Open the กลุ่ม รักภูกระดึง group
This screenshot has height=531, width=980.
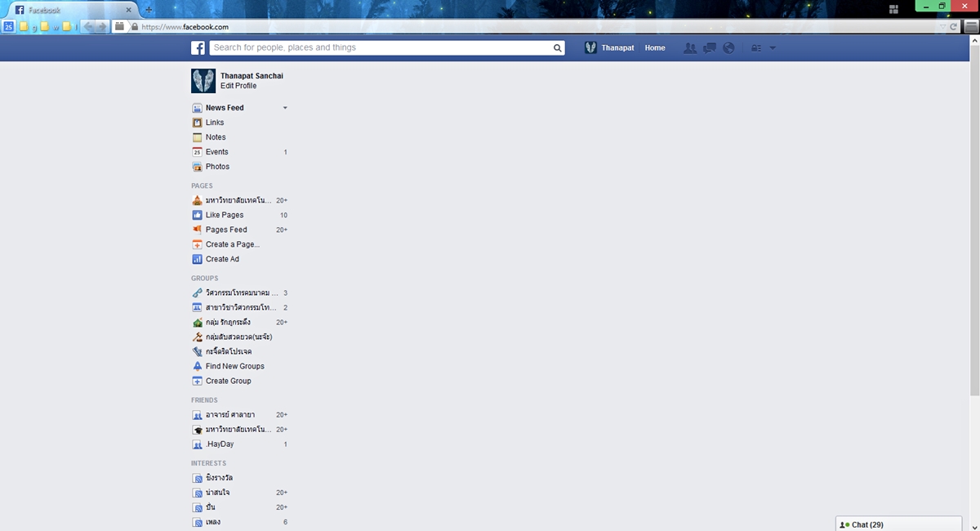coord(228,323)
